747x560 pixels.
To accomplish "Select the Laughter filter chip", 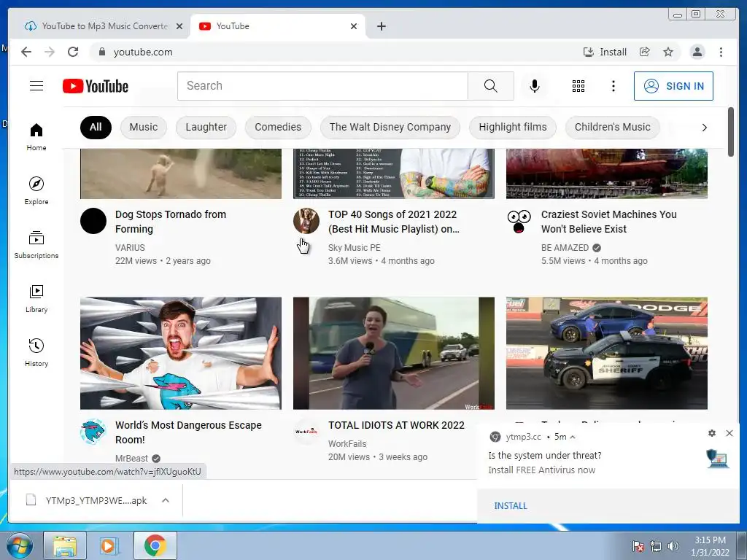I will click(206, 127).
